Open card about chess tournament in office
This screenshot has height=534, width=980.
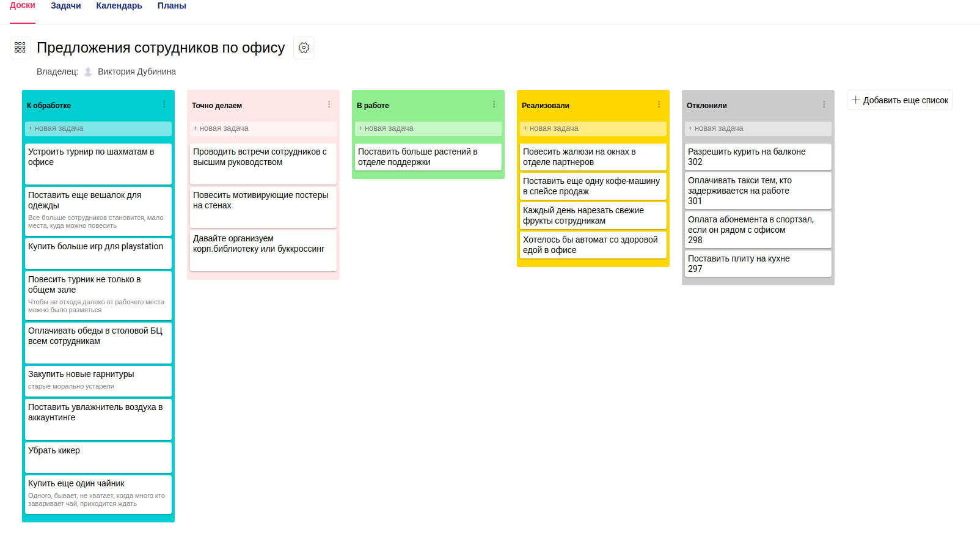(98, 163)
